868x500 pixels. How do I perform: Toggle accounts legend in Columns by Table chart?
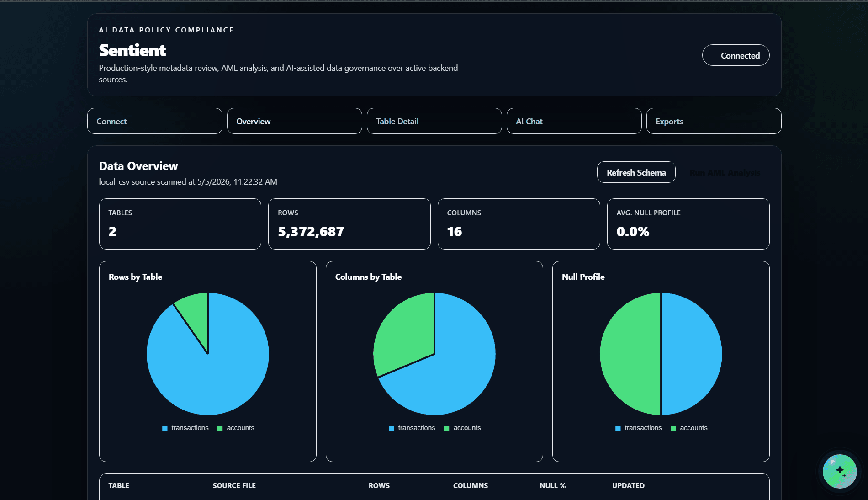(462, 428)
